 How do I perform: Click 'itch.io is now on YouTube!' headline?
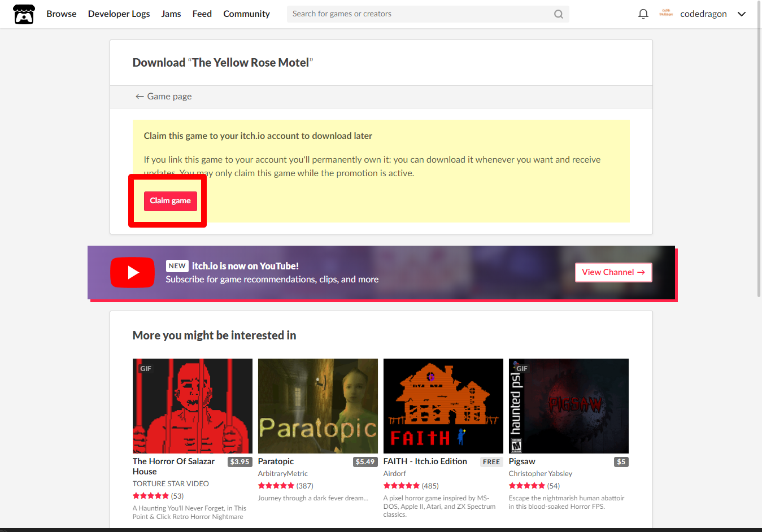[245, 266]
